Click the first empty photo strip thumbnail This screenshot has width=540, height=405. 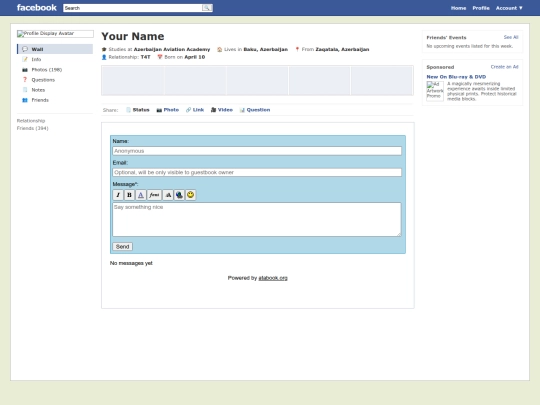point(133,81)
